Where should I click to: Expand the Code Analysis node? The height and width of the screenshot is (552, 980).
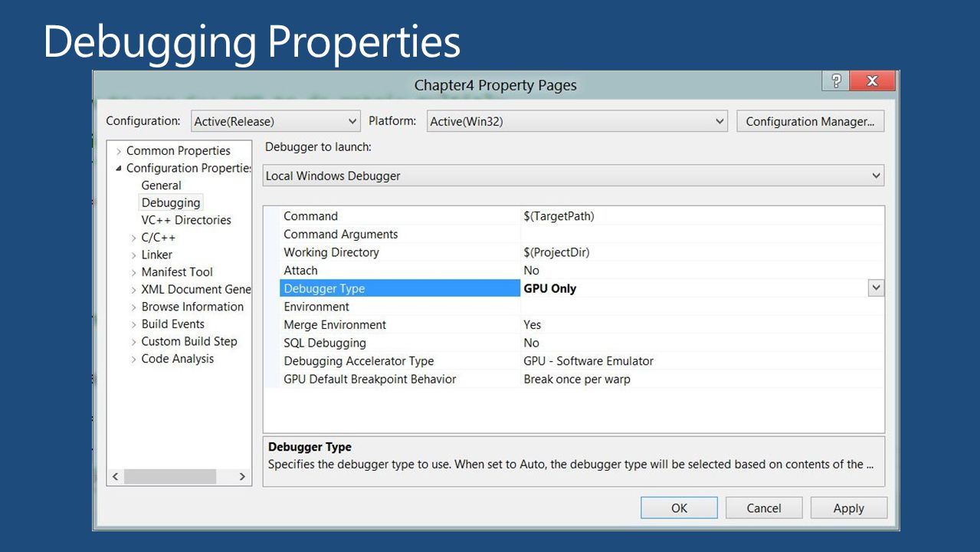tap(134, 360)
